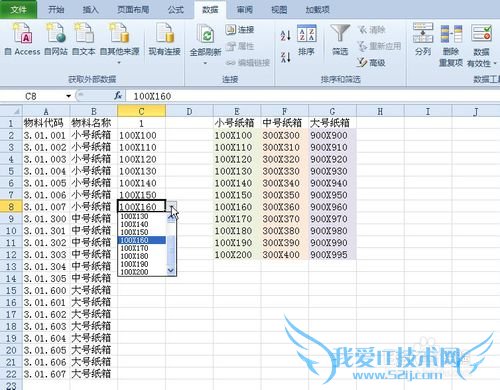Select cell F1 中号纸箱

[x=284, y=123]
